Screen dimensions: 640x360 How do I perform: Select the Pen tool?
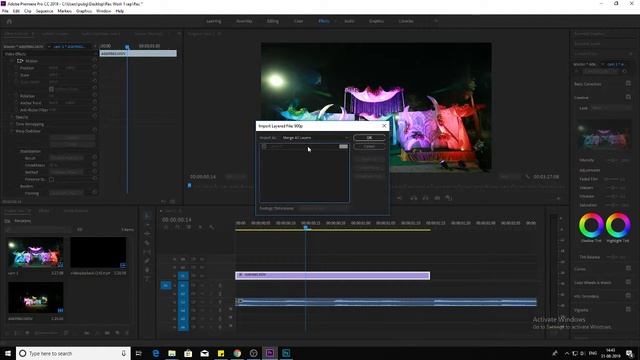(x=148, y=261)
